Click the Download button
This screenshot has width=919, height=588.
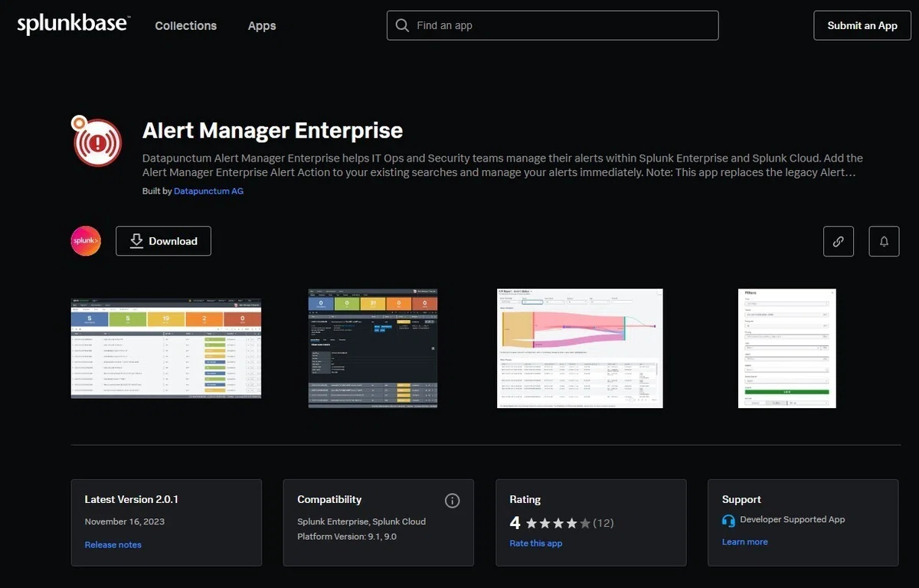pyautogui.click(x=163, y=241)
